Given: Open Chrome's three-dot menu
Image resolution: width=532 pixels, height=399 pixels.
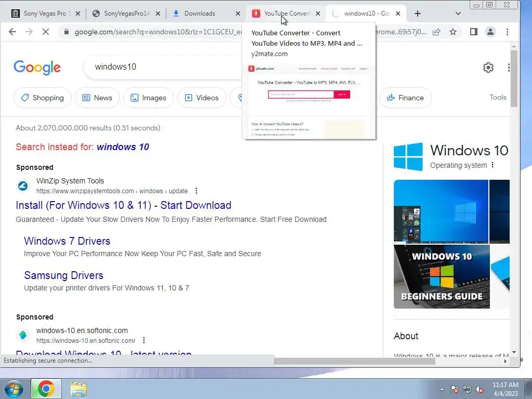Looking at the screenshot, I should (x=507, y=32).
